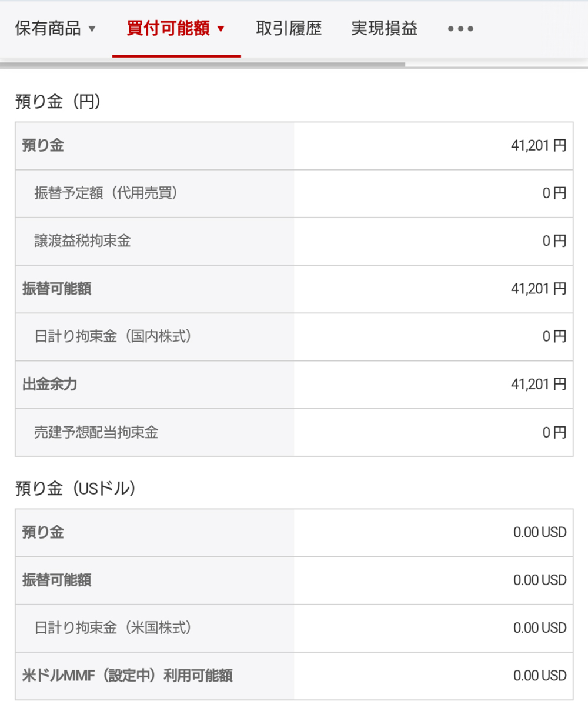The image size is (588, 718).
Task: Click the 41,201円 deposit amount
Action: (x=539, y=145)
